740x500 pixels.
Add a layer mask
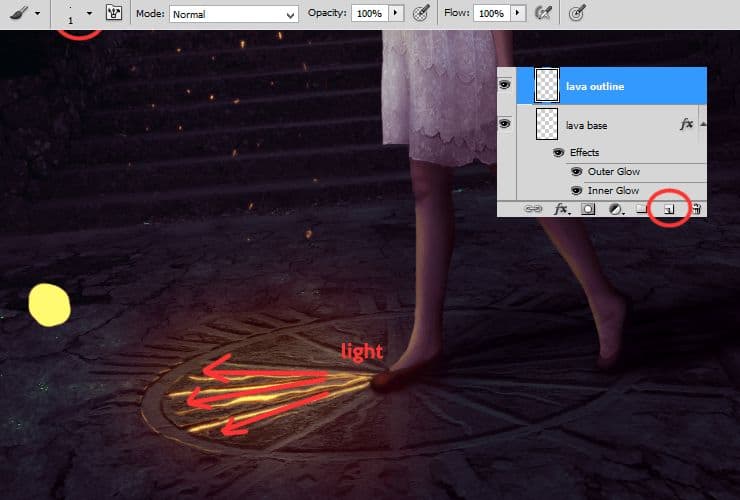589,209
